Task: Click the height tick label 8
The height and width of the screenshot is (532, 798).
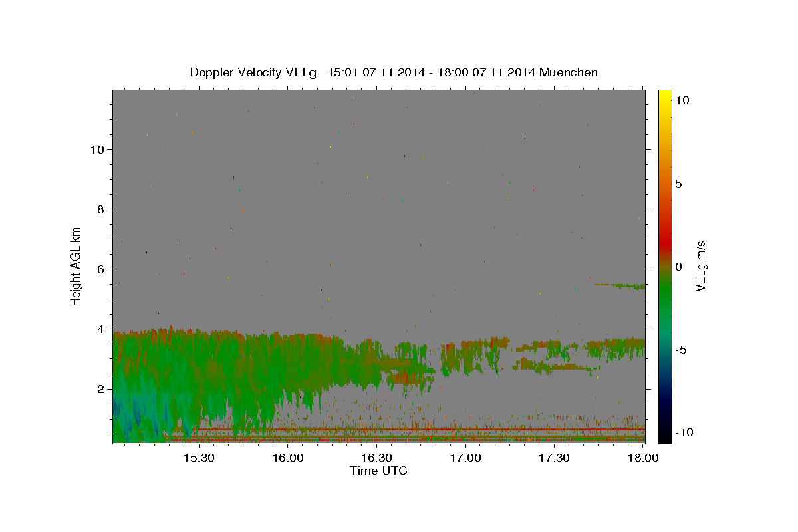Action: point(100,209)
